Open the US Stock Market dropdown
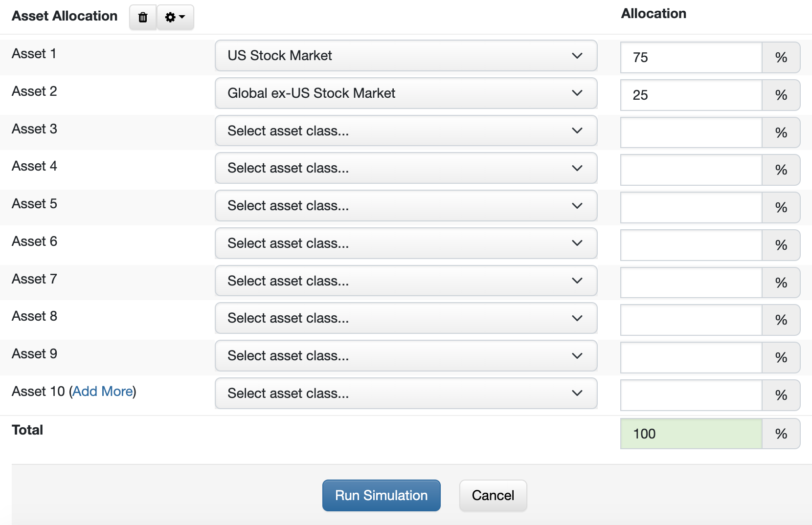This screenshot has width=812, height=525. [x=406, y=56]
